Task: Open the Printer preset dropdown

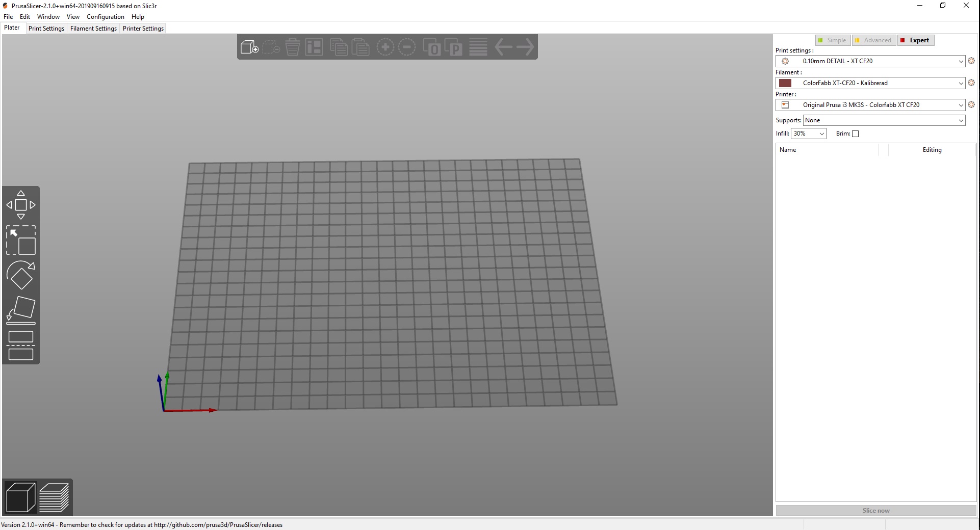Action: [870, 105]
